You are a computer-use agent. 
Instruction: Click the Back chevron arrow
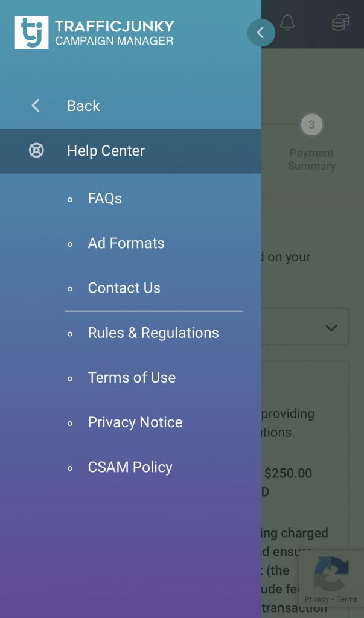(x=36, y=106)
